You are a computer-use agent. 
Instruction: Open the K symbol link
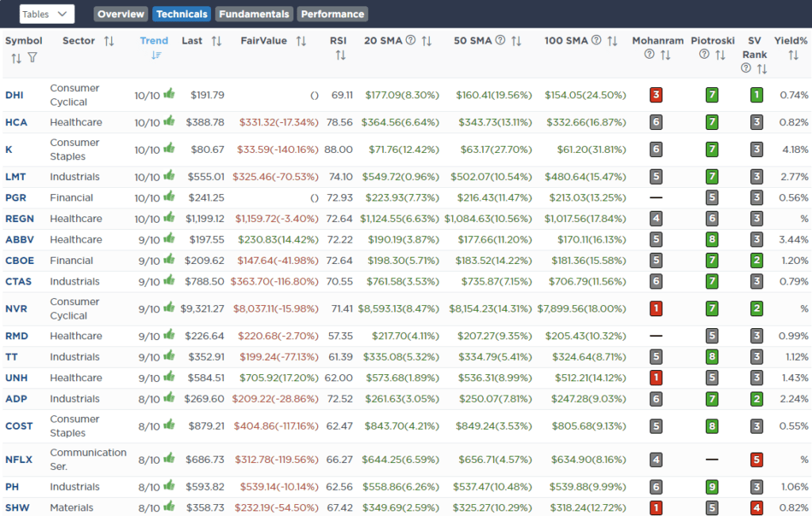pyautogui.click(x=8, y=150)
